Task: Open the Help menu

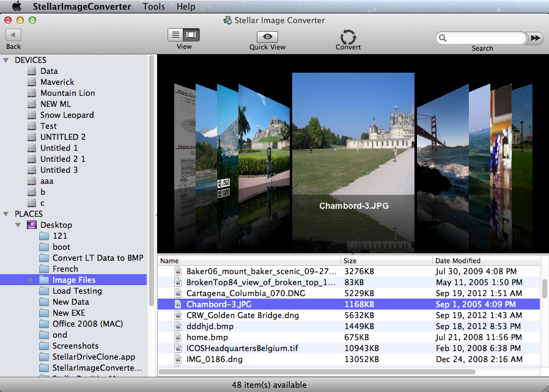Action: pyautogui.click(x=186, y=6)
